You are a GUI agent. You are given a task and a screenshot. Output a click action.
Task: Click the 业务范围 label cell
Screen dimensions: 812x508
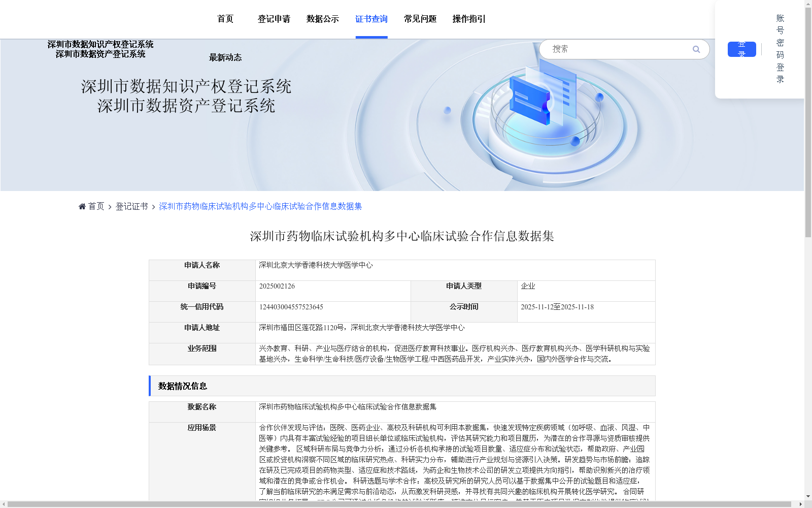pos(202,354)
